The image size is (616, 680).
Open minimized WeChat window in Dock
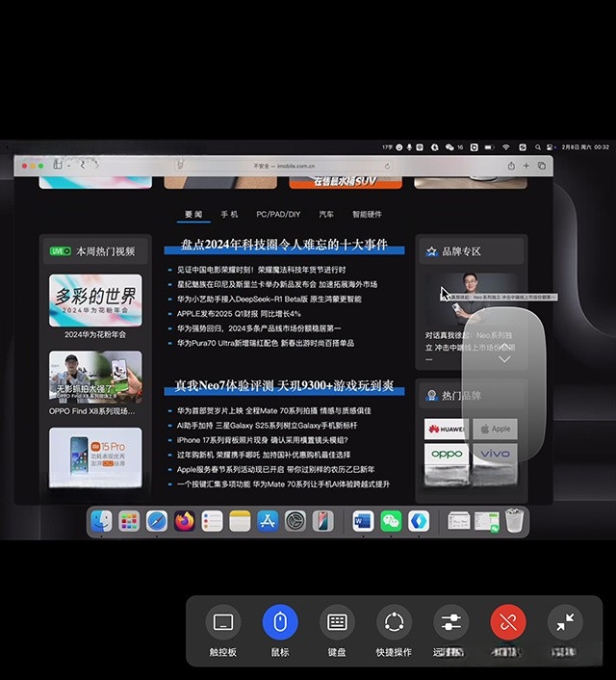pyautogui.click(x=486, y=522)
